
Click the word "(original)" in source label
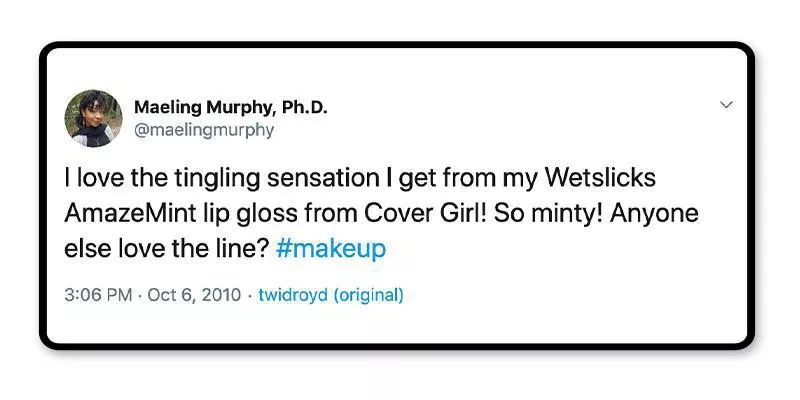click(368, 295)
